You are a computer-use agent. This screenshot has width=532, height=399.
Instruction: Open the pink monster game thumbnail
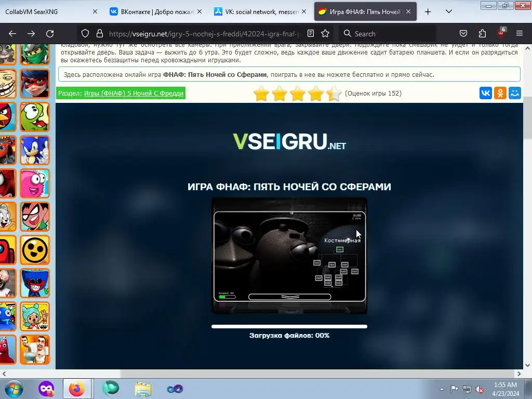[x=35, y=183]
